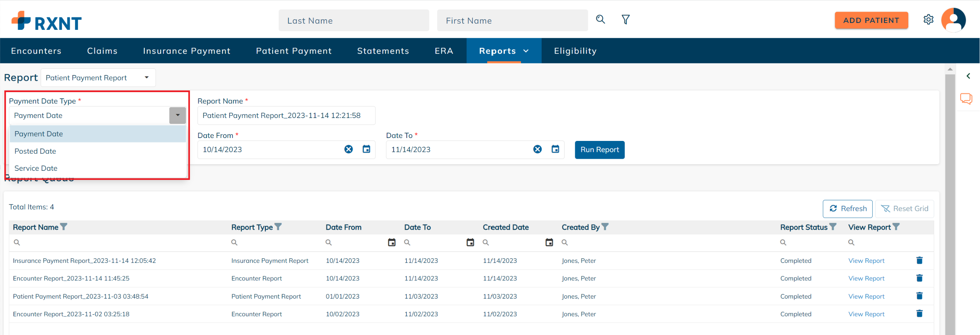Open the Eligibility tab

575,51
